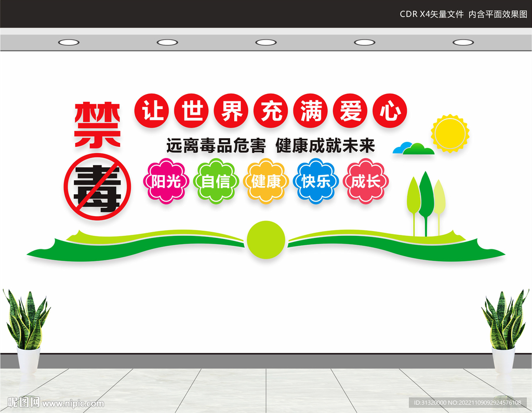The image size is (532, 413).
Task: Click the slogan text 远离毒品危害
Action: tap(216, 145)
